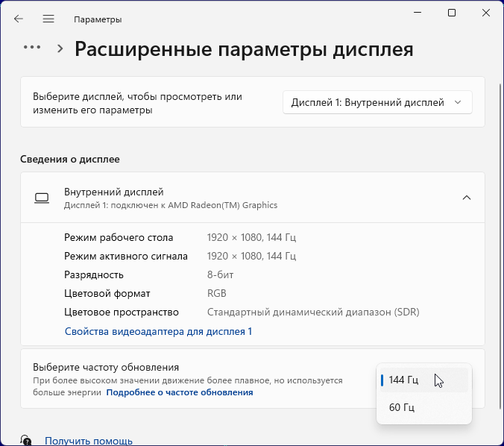The image size is (504, 446).
Task: Close the Параметры window
Action: point(486,13)
